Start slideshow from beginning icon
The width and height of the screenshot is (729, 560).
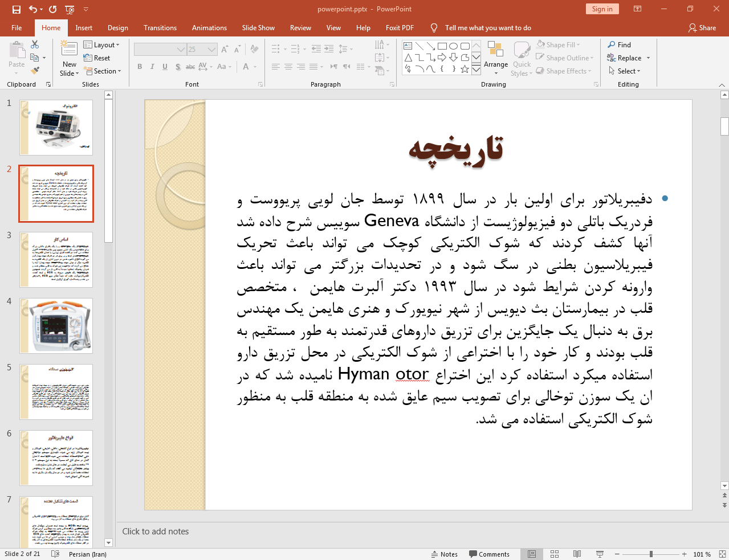point(70,9)
